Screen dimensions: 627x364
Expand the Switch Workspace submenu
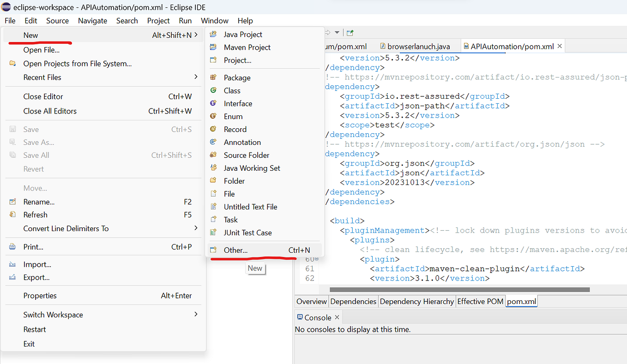(x=104, y=315)
